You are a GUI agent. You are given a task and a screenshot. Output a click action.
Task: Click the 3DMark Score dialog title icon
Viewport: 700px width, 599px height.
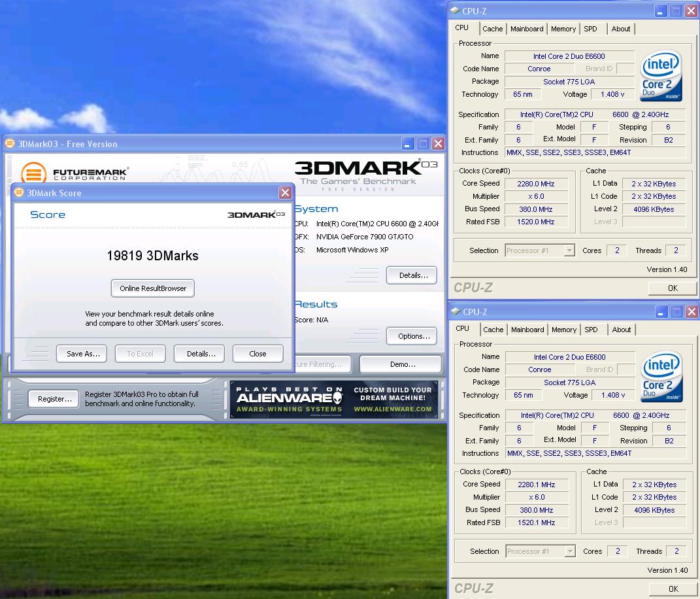coord(19,192)
